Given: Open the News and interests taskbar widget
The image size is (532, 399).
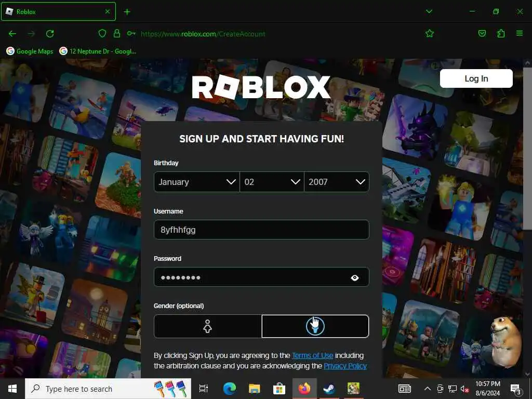Looking at the screenshot, I should tap(404, 389).
